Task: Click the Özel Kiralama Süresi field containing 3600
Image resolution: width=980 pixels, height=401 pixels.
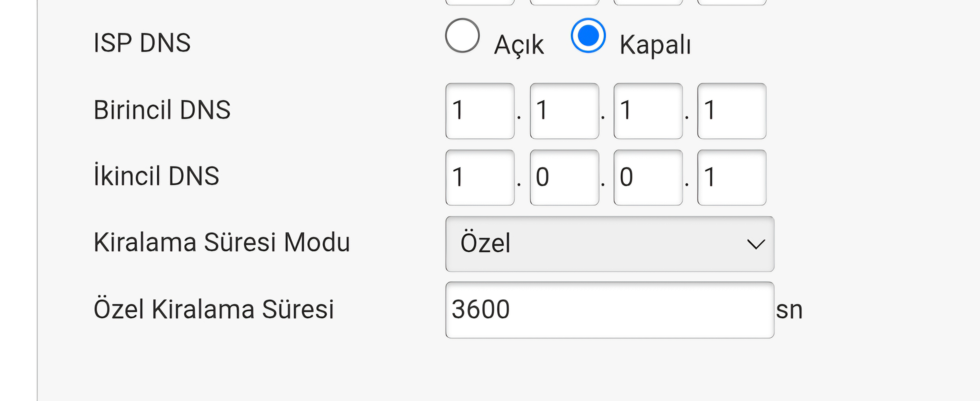Action: (610, 310)
